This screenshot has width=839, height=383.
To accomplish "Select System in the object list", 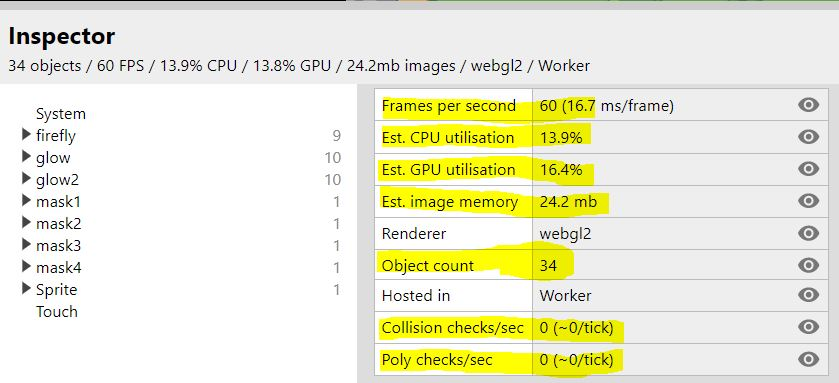I will pyautogui.click(x=60, y=114).
